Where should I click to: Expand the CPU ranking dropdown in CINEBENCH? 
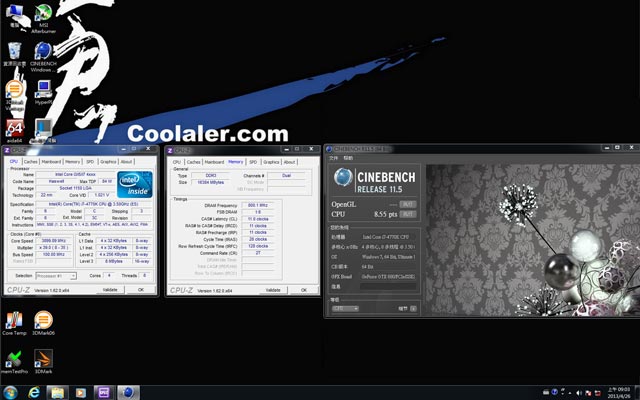pos(345,309)
